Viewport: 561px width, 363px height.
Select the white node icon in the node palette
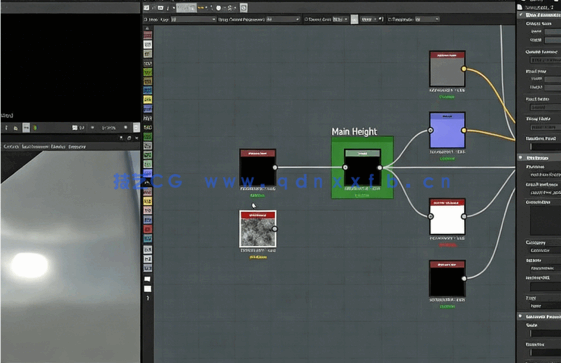click(147, 44)
